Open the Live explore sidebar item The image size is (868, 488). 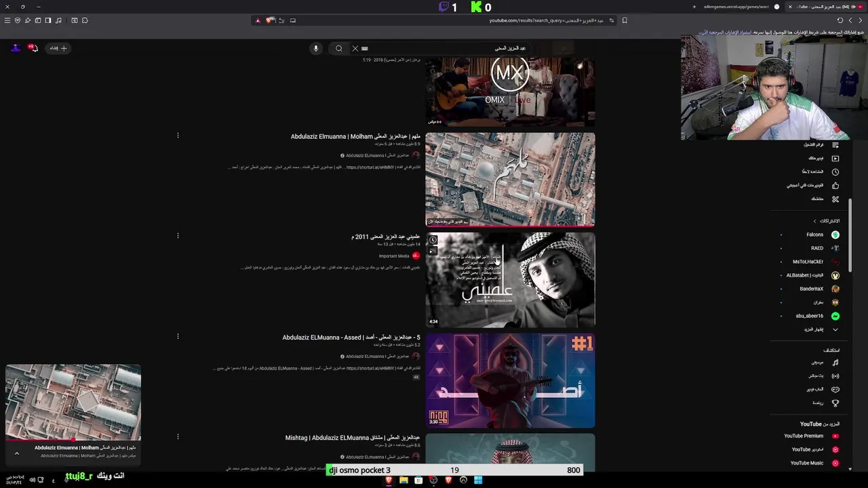(823, 375)
